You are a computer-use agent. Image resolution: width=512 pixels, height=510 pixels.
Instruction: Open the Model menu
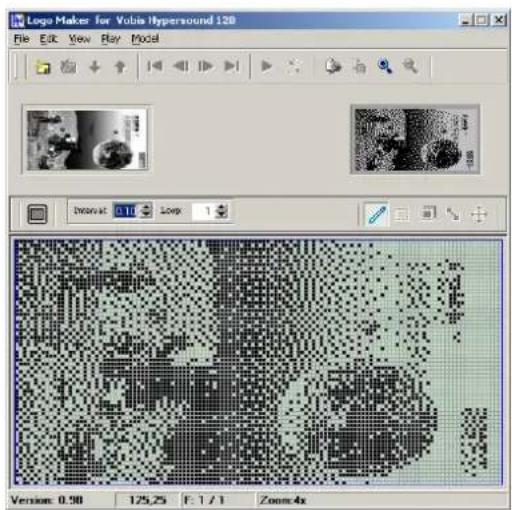[145, 39]
